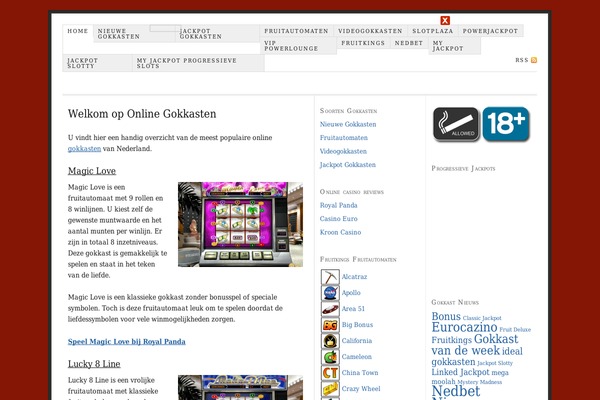Click the Alcatraz pickaxe icon
This screenshot has height=400, width=600.
[330, 277]
